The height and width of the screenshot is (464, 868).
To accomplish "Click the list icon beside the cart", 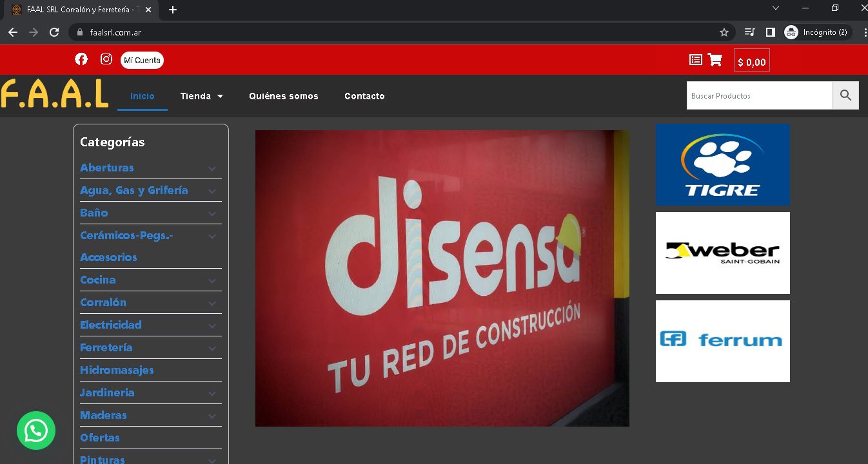I will point(696,60).
